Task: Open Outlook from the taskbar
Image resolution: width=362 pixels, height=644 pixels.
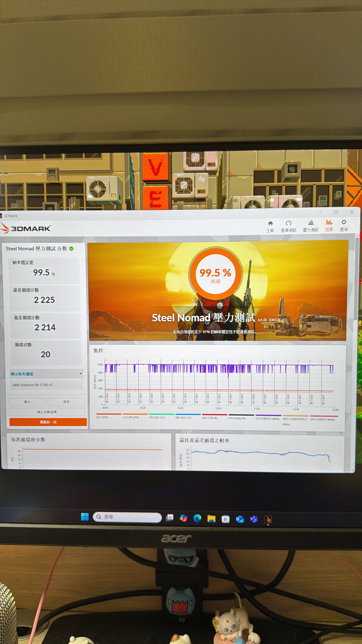Action: pos(240,520)
